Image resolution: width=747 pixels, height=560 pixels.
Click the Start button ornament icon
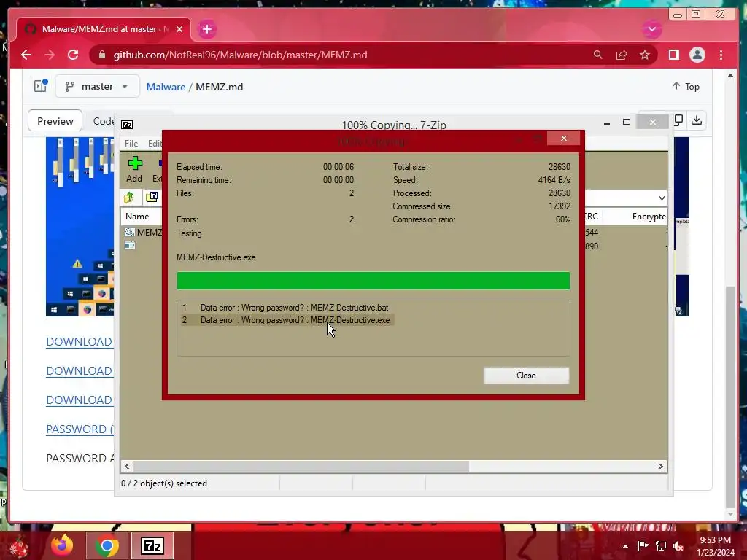pos(19,547)
